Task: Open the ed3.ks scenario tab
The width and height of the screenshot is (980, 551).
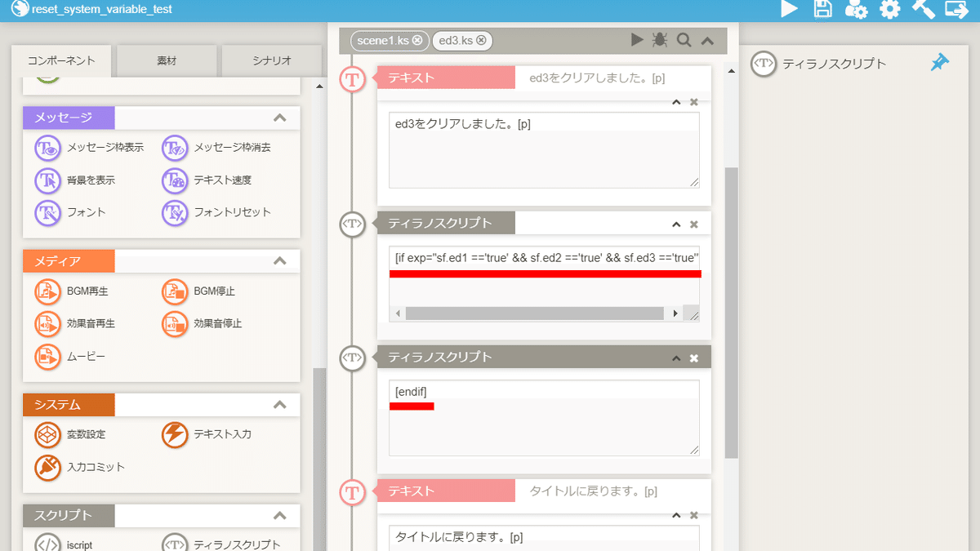Action: point(462,40)
